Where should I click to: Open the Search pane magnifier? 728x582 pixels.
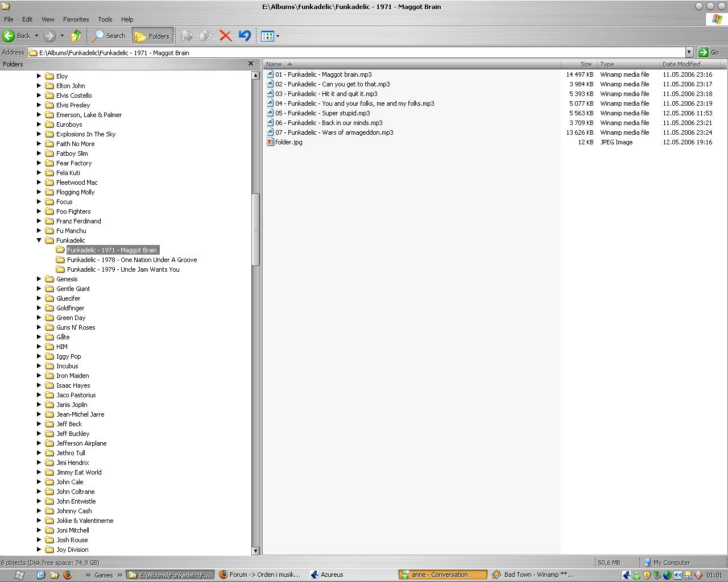98,36
